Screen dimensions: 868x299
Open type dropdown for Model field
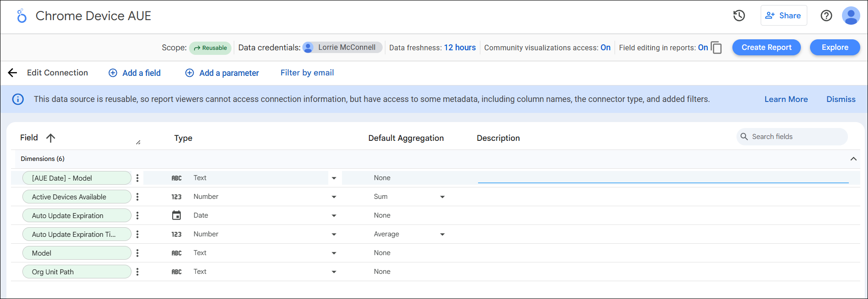(x=334, y=253)
